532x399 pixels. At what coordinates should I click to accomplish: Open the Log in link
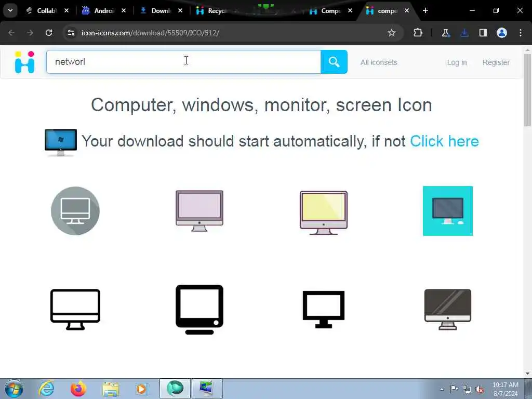pos(457,62)
